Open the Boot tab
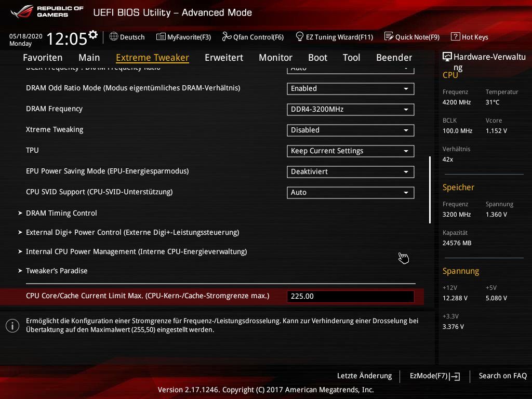 point(317,58)
